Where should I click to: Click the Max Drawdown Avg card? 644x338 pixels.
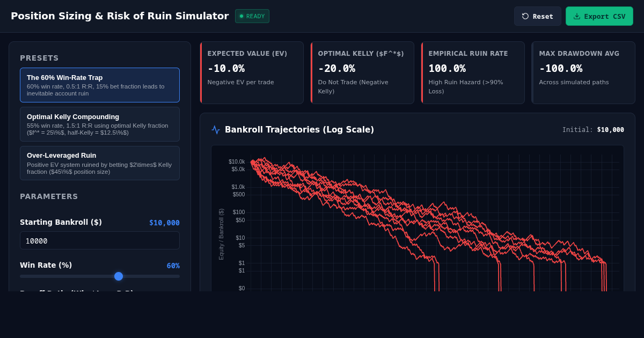pos(583,73)
